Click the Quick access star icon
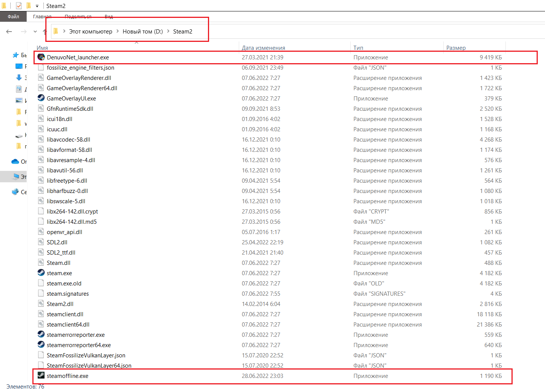This screenshot has width=545, height=392. [x=16, y=55]
